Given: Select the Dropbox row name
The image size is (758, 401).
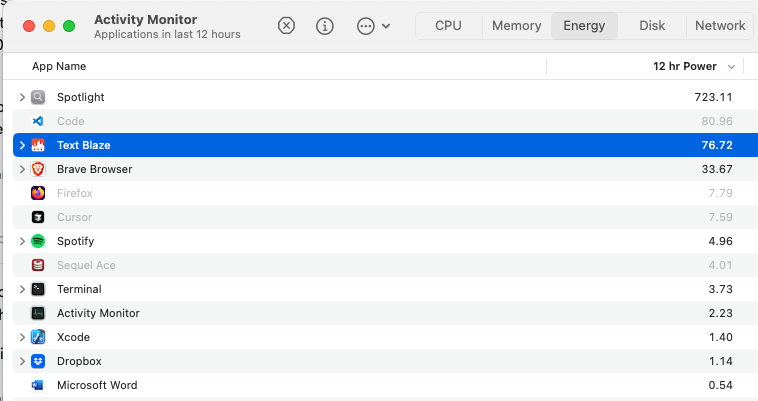Looking at the screenshot, I should [x=79, y=361].
